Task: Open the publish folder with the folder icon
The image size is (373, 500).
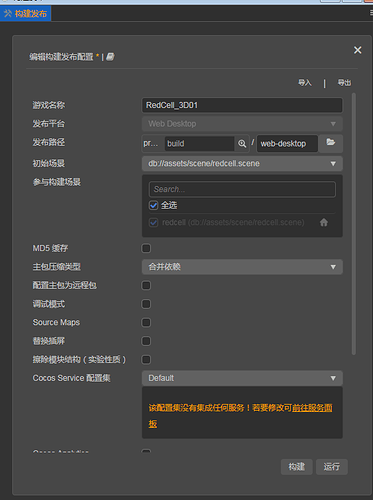Action: tap(330, 143)
